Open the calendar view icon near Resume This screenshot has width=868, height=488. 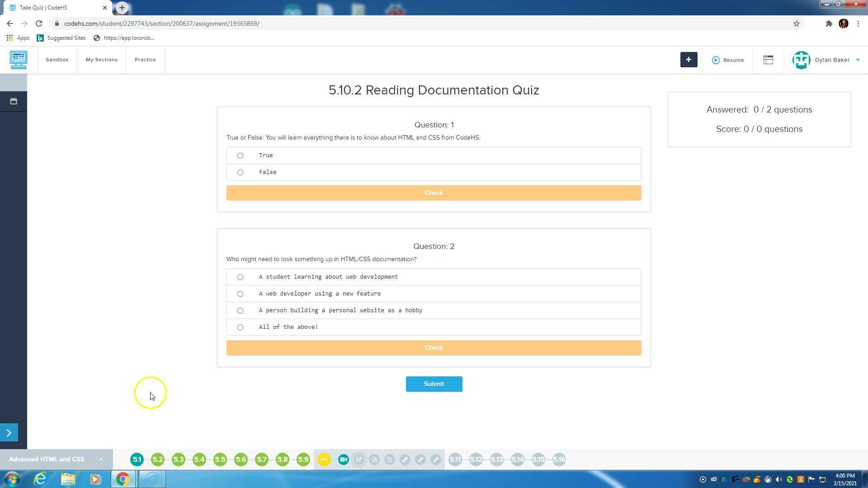(768, 60)
